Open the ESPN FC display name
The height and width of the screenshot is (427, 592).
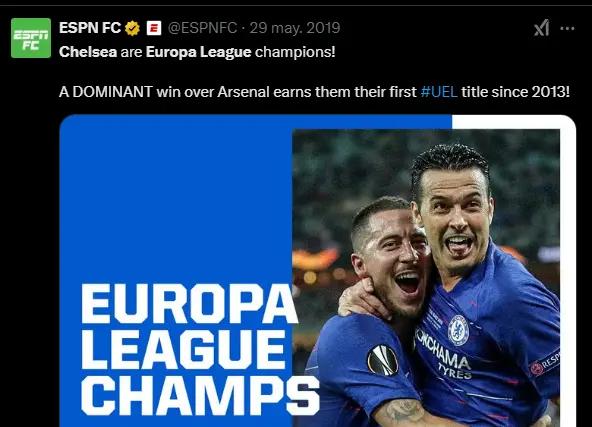coord(90,28)
